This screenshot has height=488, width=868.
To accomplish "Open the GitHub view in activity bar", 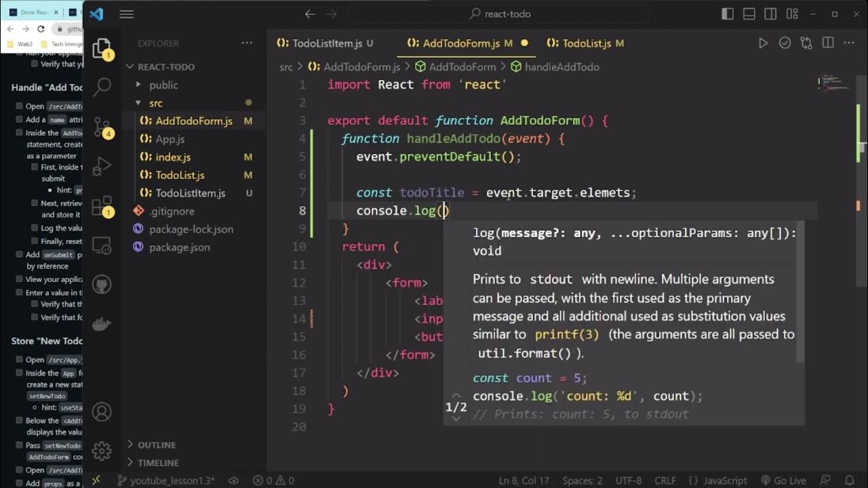I will coord(102,284).
